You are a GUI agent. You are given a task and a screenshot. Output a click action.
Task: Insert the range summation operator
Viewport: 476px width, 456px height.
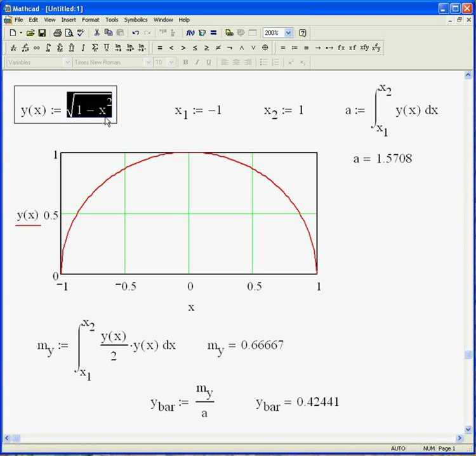click(60, 48)
